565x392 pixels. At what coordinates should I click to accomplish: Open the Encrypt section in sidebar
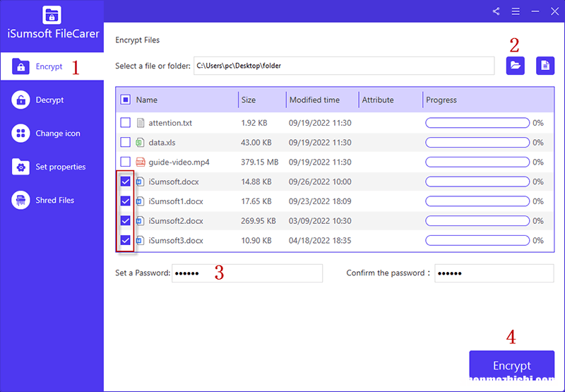(x=52, y=66)
